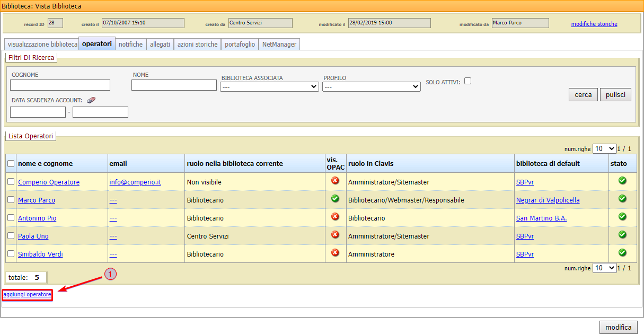Click green stato icon for Sinibaldo Verdi
Screen dimensions: 644x335
(622, 253)
